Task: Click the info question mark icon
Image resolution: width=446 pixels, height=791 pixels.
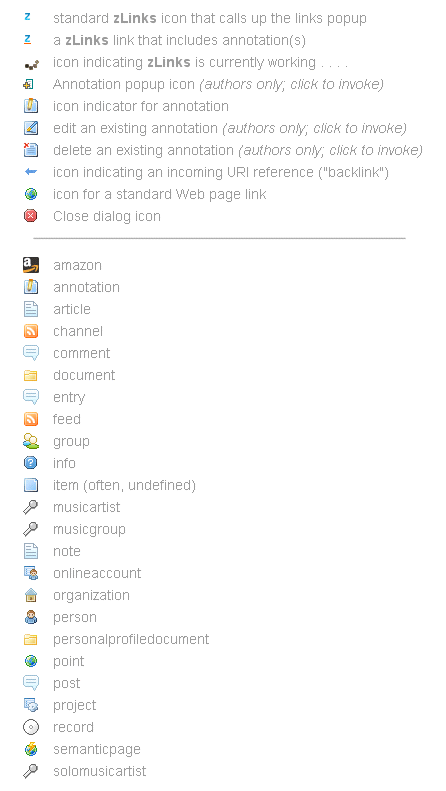Action: pyautogui.click(x=31, y=463)
